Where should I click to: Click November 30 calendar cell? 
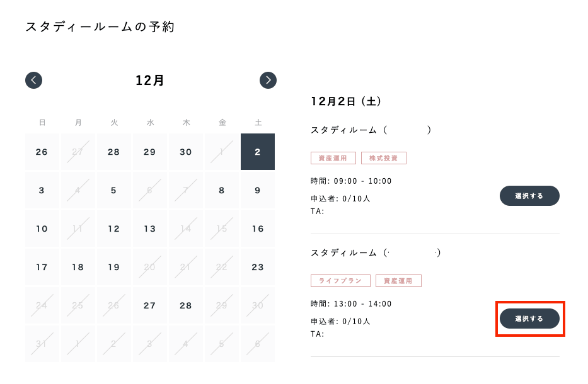(186, 152)
